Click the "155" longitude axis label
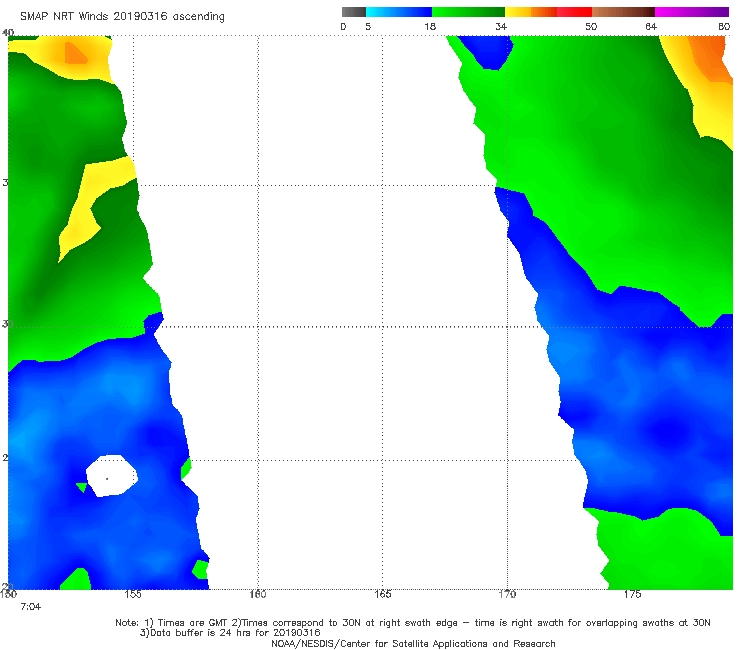 (x=133, y=594)
